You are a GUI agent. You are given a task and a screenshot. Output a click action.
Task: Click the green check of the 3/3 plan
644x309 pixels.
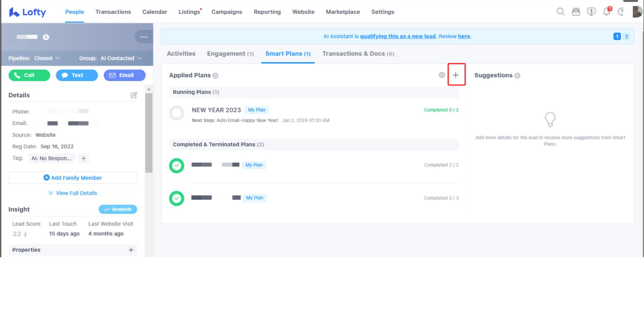tap(177, 199)
